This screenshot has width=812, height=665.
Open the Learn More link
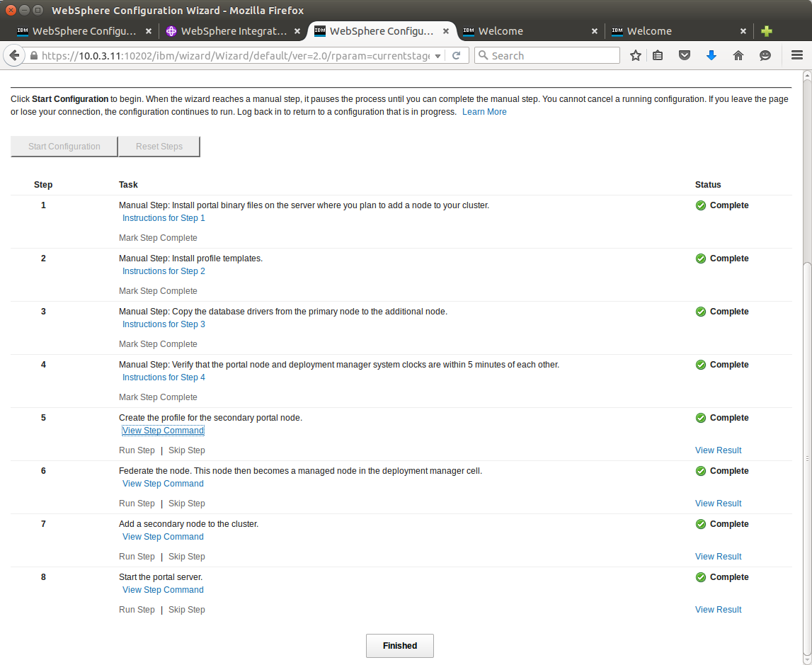coord(484,112)
